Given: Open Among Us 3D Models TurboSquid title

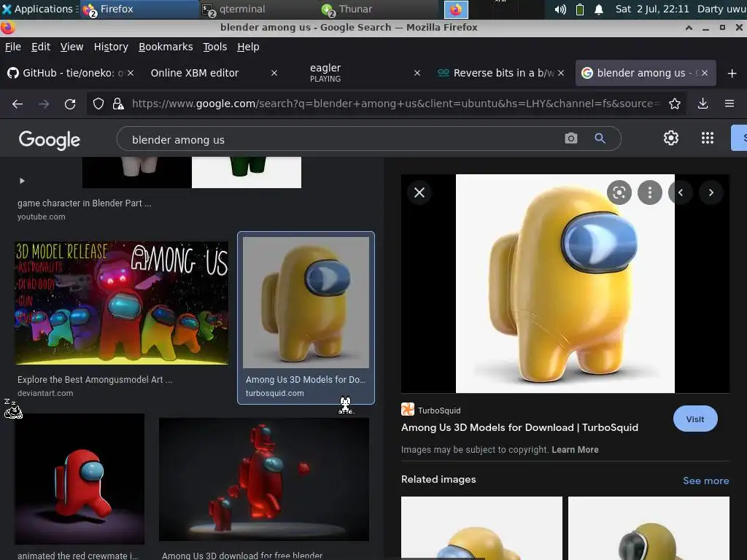Looking at the screenshot, I should 519,427.
